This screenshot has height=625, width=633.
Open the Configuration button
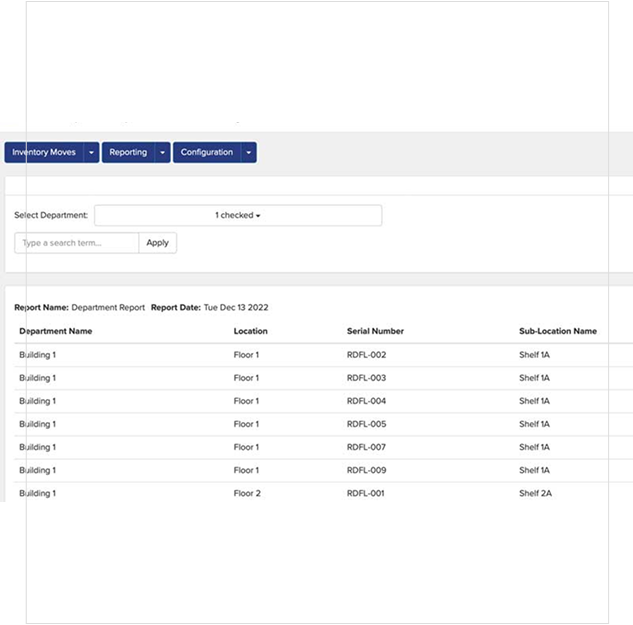tap(207, 152)
